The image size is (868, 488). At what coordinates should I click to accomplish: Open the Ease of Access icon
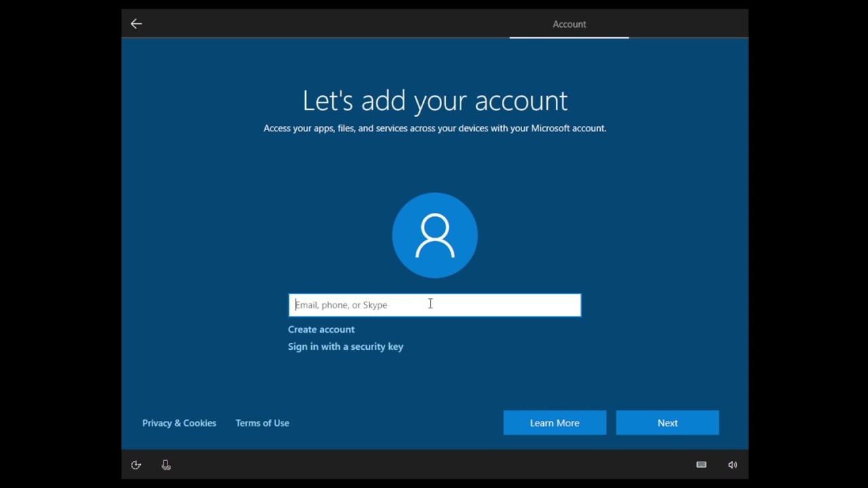136,465
